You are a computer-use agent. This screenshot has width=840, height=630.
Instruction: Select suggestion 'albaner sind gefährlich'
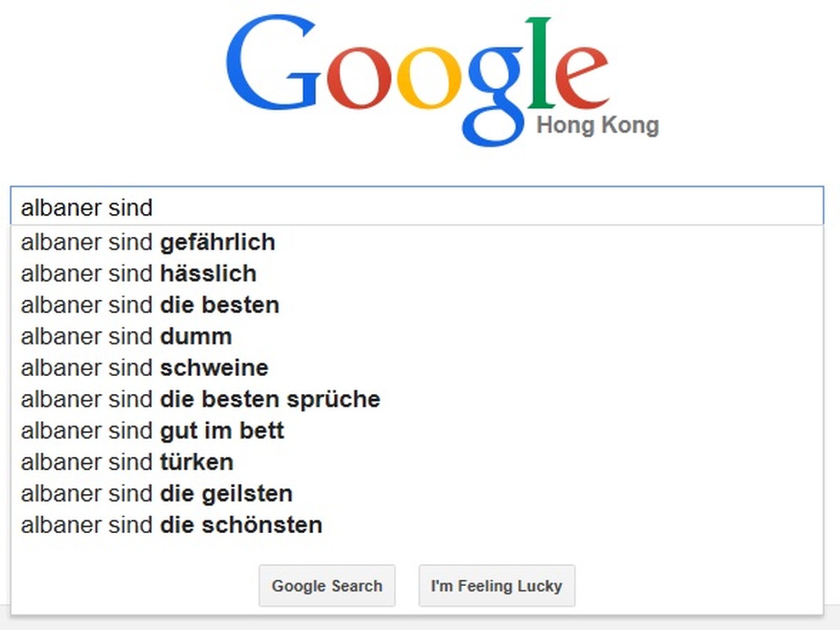click(417, 242)
